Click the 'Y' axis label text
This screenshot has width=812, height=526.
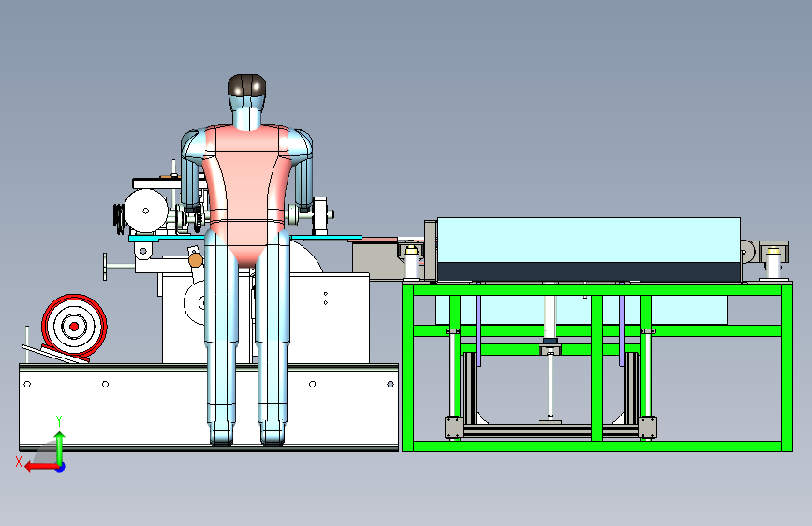coord(59,421)
